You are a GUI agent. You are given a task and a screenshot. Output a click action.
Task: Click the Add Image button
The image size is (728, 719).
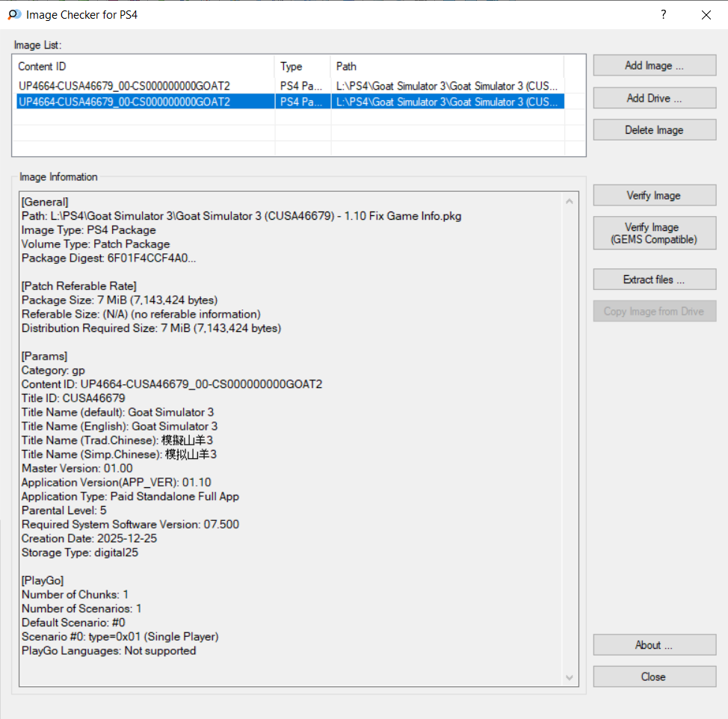tap(654, 66)
